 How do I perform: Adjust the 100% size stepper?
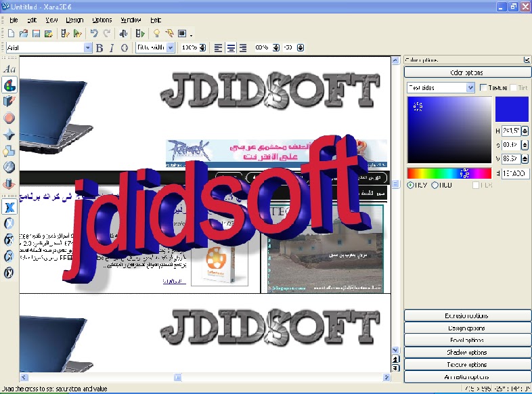[x=202, y=48]
